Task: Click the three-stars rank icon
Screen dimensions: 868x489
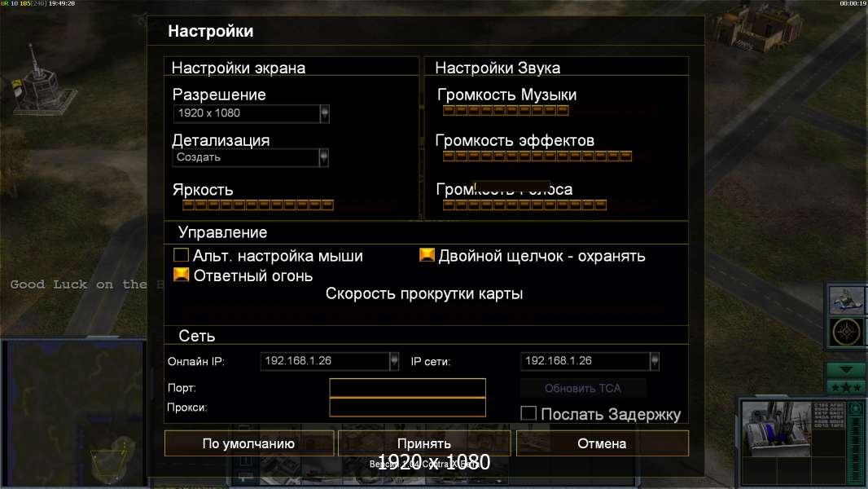Action: [846, 386]
